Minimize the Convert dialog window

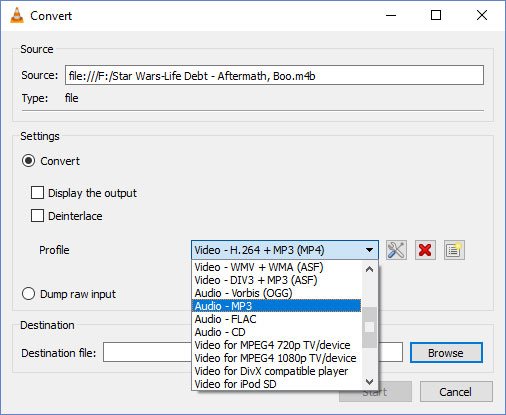click(391, 15)
